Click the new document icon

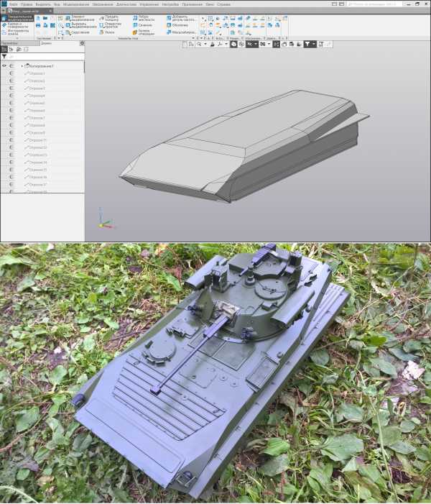pyautogui.click(x=38, y=18)
